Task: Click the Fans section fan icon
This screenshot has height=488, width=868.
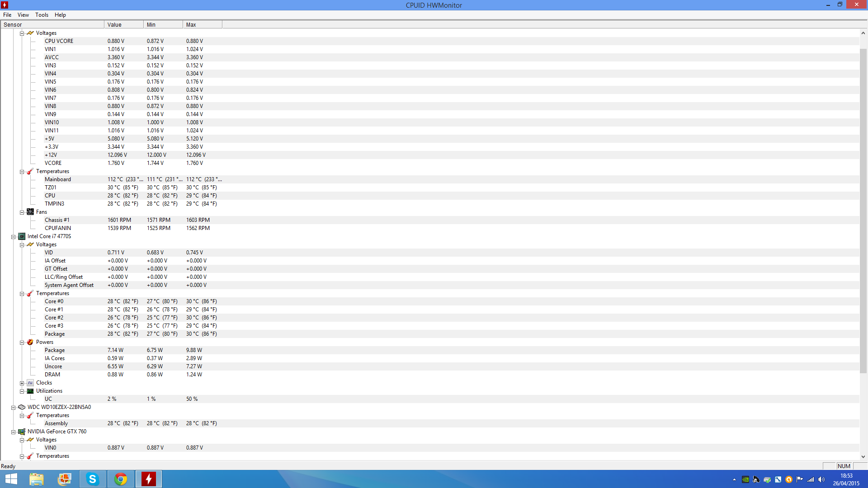Action: [x=30, y=212]
